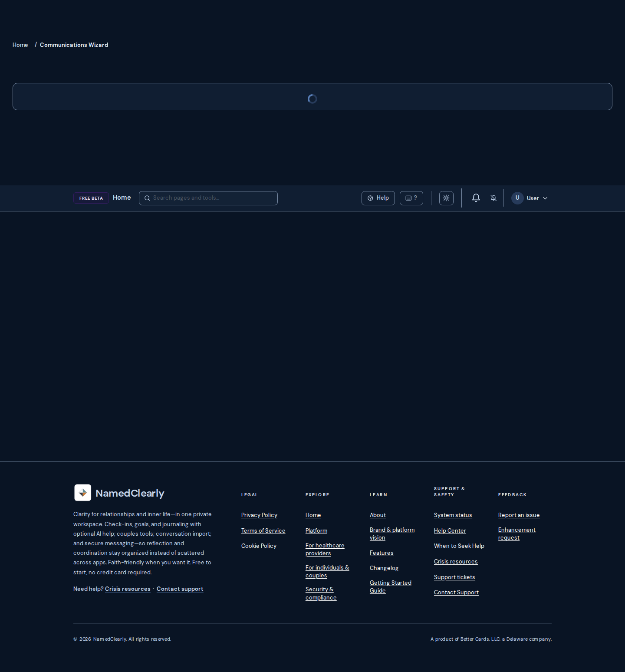Click the FEEDBACK column heading

point(512,494)
